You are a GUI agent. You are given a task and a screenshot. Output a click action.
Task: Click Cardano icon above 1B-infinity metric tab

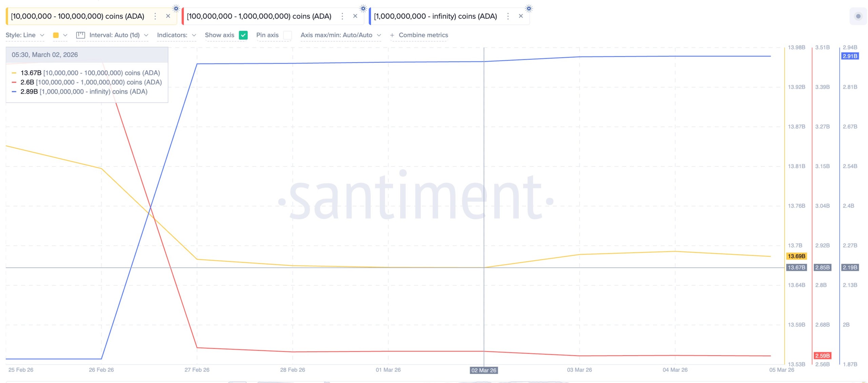529,8
